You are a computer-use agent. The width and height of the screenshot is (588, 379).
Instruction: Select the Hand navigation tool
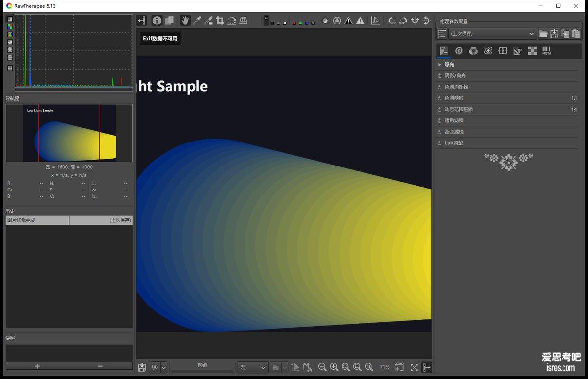(185, 21)
